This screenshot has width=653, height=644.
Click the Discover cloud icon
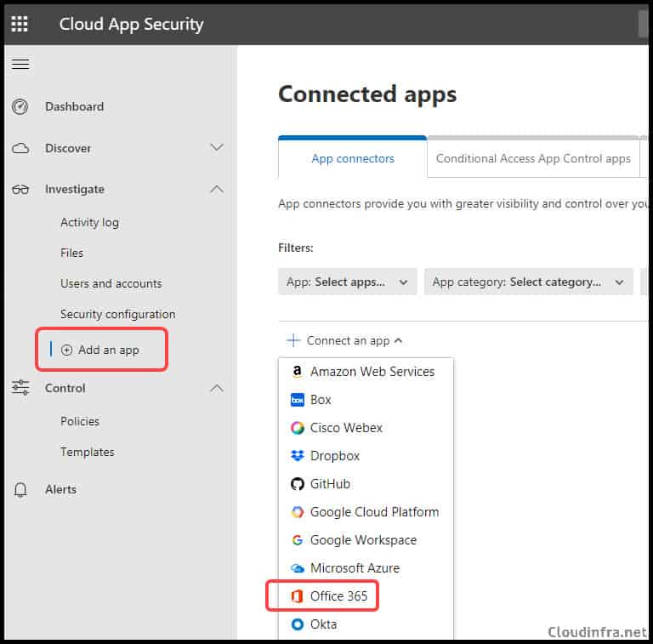tap(20, 148)
